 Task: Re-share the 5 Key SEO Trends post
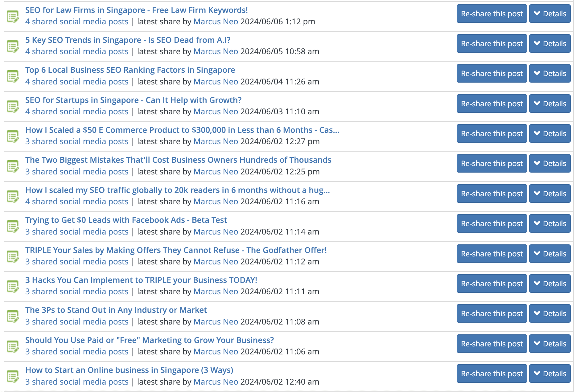(492, 44)
